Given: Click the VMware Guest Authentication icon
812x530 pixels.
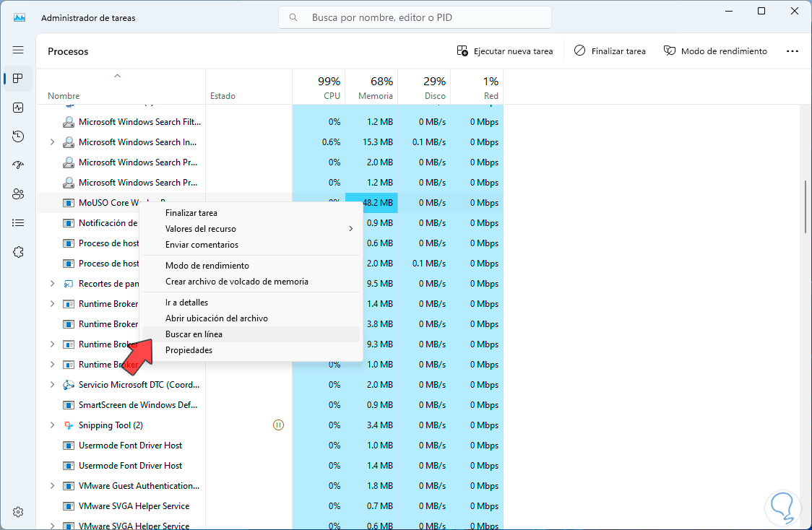Looking at the screenshot, I should tap(69, 486).
